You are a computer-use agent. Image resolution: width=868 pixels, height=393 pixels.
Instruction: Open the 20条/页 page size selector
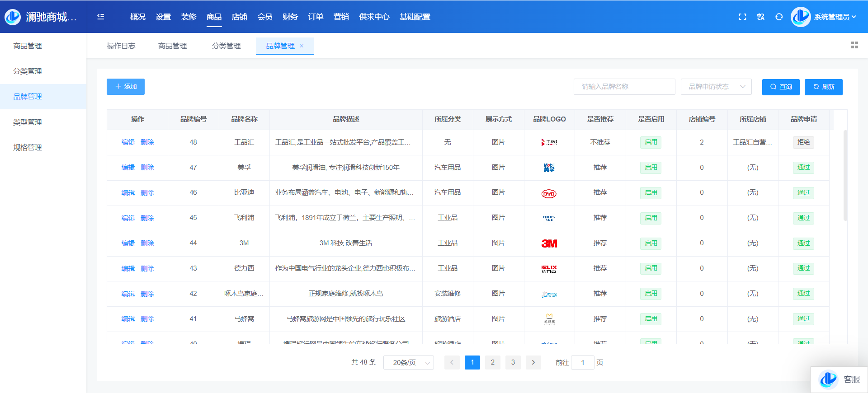pos(408,363)
